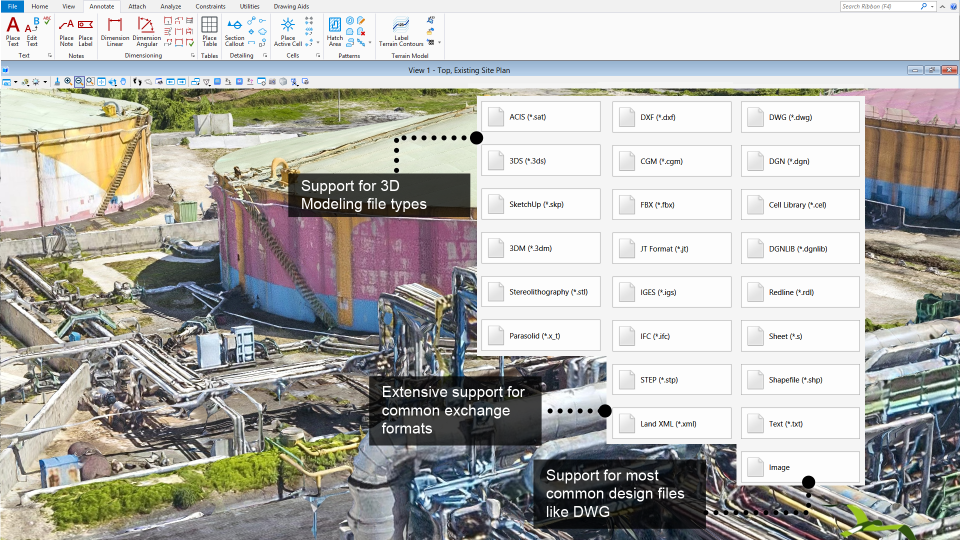Open the File menu
The image size is (960, 540).
pos(11,6)
